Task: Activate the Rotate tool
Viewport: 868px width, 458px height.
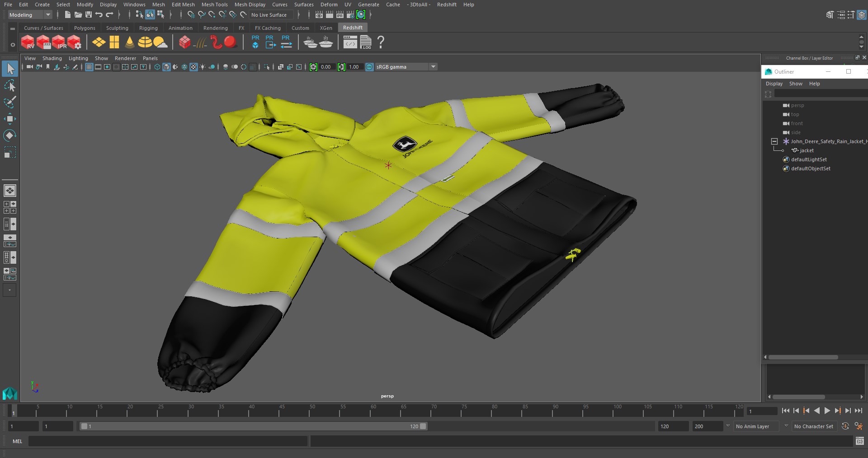Action: point(10,136)
